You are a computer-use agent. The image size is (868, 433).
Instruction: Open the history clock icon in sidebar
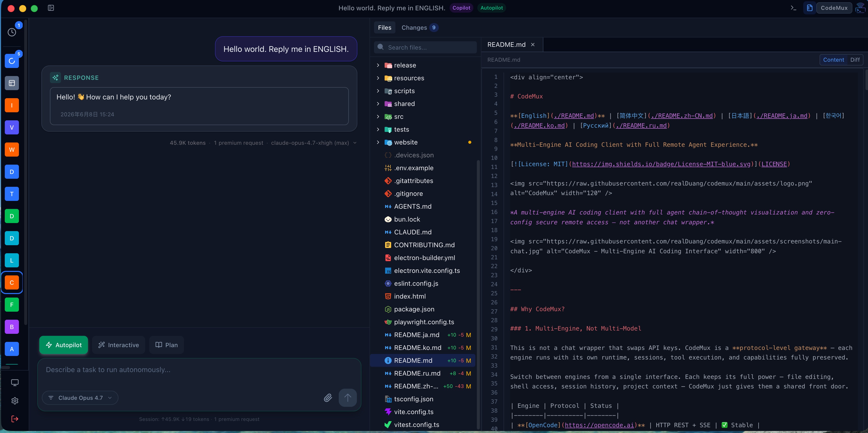click(x=12, y=32)
